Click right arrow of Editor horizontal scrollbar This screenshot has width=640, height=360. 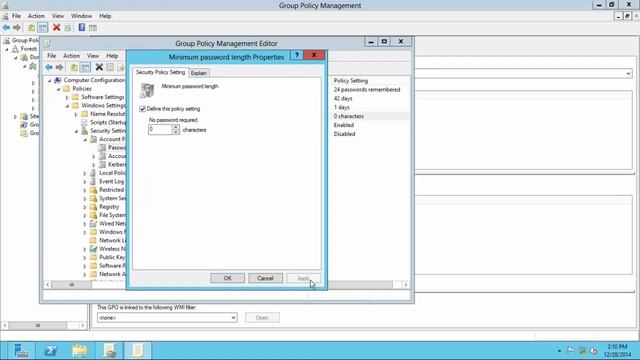[x=405, y=284]
